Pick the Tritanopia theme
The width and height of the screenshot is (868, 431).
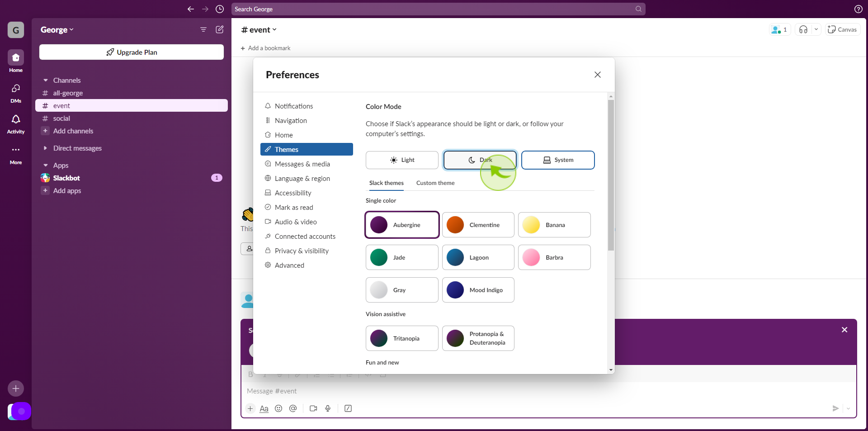click(x=402, y=338)
